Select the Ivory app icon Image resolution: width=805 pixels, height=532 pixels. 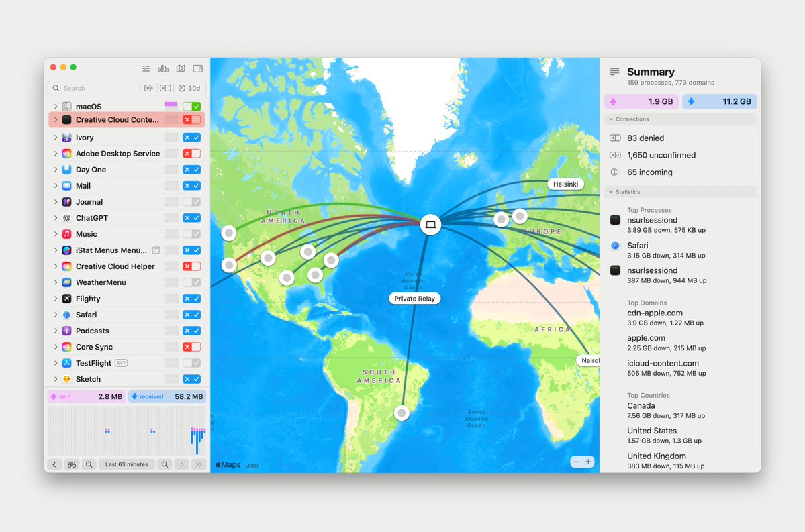[x=66, y=138]
